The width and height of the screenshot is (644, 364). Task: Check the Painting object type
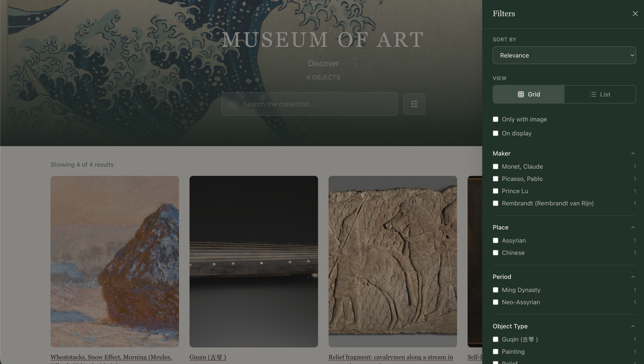click(x=496, y=352)
